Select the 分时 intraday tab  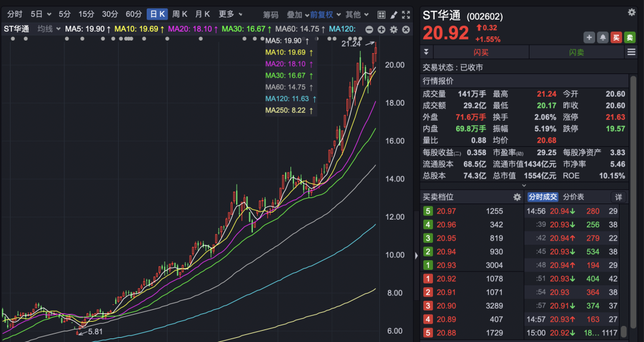(x=14, y=14)
